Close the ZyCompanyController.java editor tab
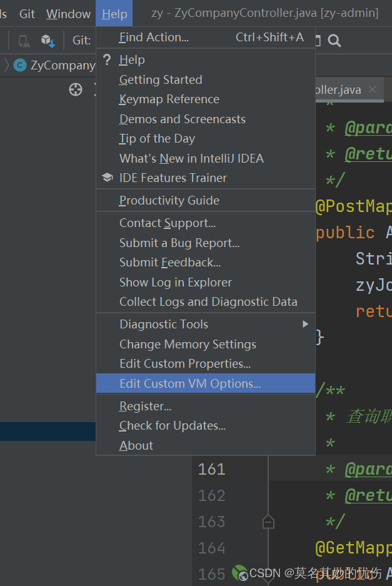The image size is (392, 586). click(x=373, y=89)
